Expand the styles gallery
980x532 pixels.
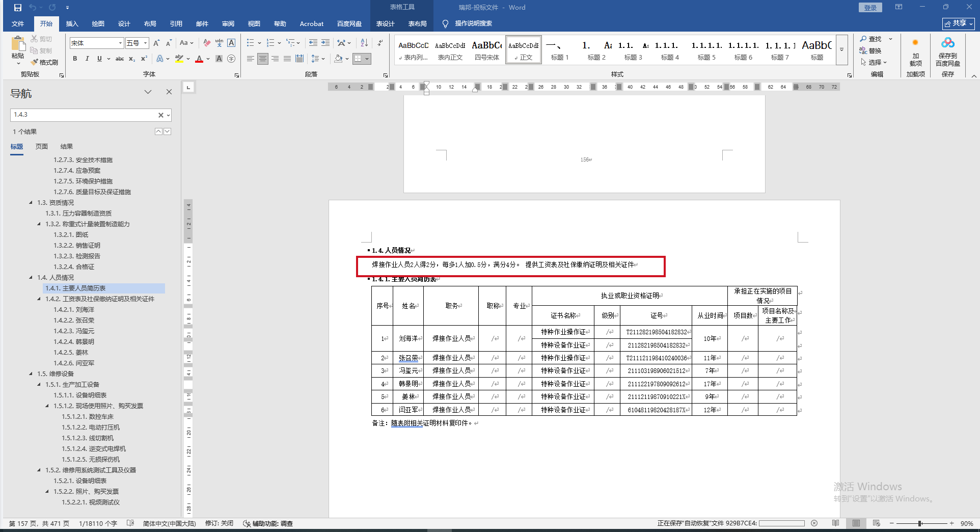pos(842,50)
